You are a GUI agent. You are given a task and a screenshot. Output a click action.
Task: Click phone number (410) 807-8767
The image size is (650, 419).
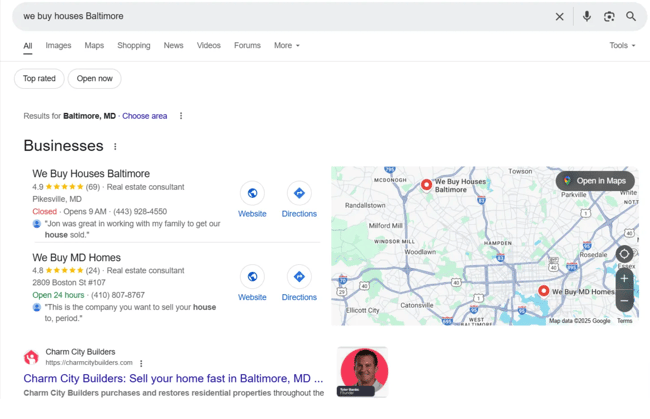118,295
